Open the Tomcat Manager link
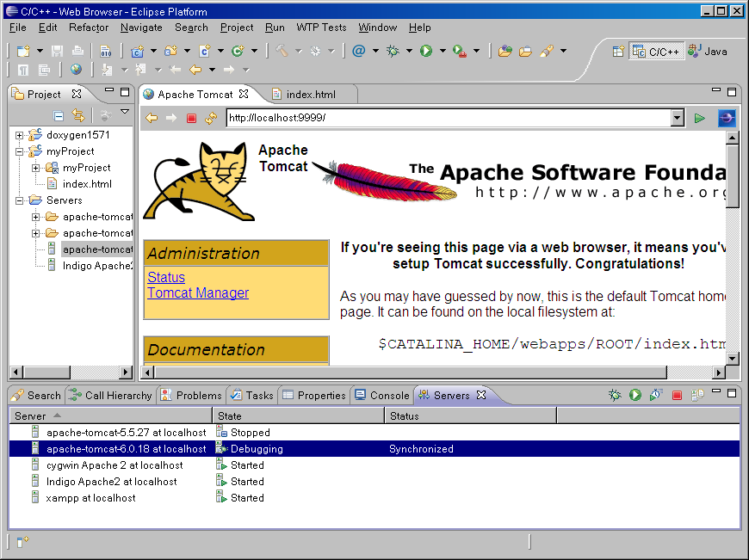The width and height of the screenshot is (749, 560). point(198,292)
